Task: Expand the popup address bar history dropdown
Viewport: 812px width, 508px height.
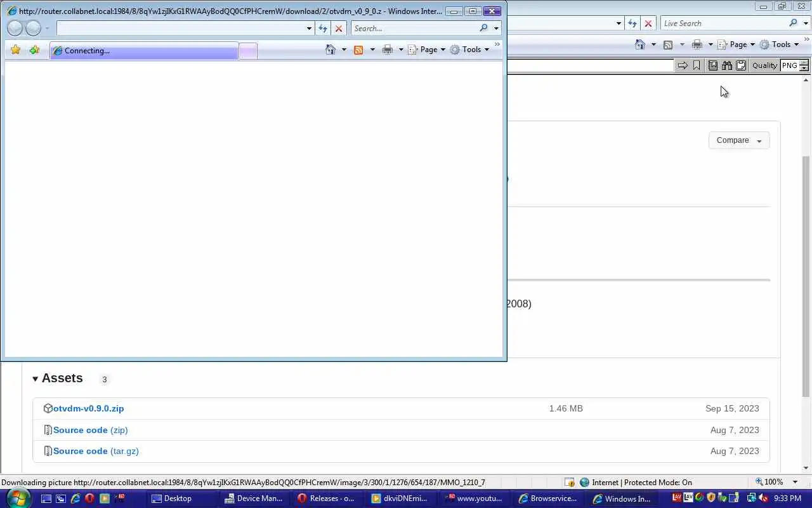Action: click(x=309, y=28)
